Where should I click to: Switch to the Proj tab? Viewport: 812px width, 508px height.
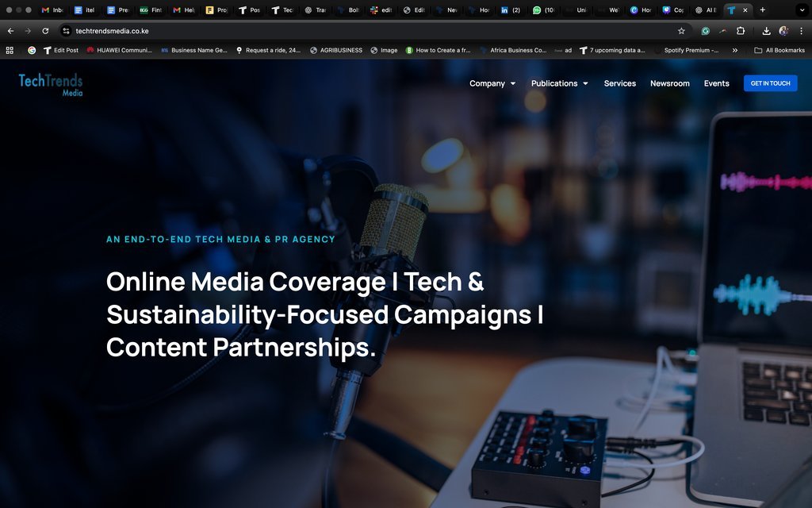pos(216,10)
